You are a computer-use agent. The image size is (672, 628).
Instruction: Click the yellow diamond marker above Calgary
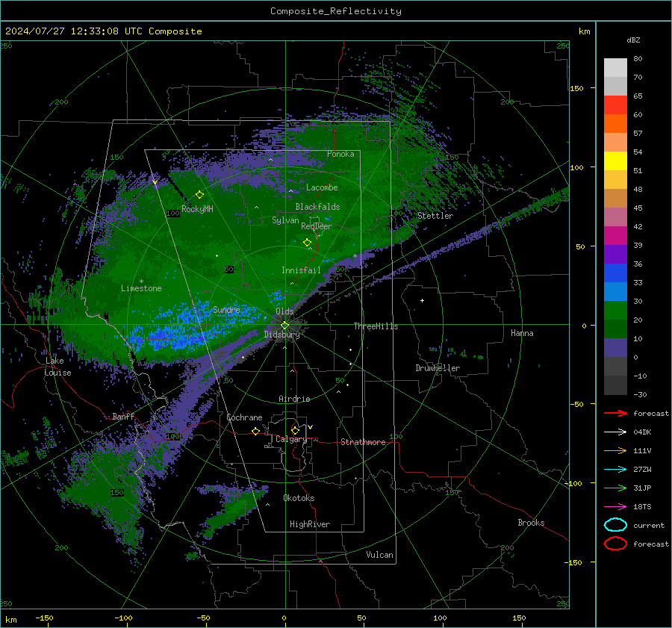(x=295, y=430)
